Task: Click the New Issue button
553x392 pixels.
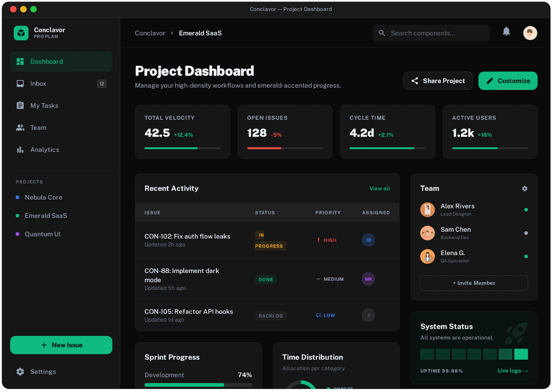Action: tap(61, 345)
